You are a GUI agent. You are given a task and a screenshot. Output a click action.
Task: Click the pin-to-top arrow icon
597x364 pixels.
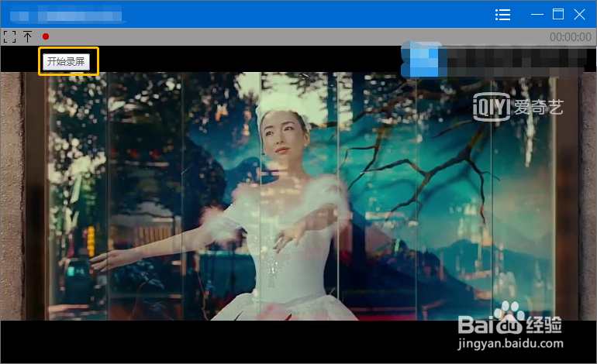pyautogui.click(x=27, y=37)
